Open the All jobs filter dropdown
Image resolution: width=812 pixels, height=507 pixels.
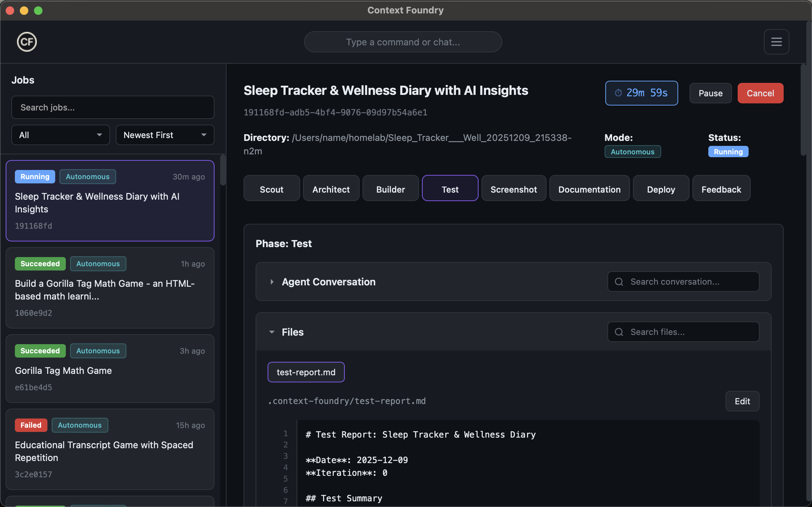(60, 135)
